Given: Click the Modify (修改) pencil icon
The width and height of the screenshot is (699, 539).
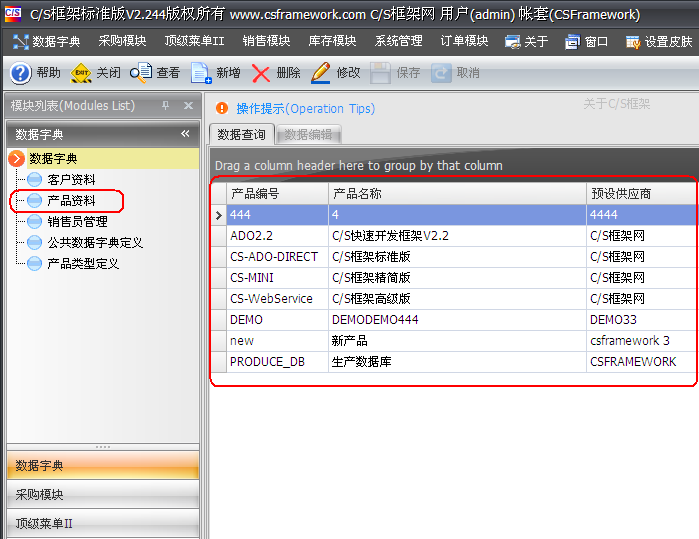Looking at the screenshot, I should (321, 73).
